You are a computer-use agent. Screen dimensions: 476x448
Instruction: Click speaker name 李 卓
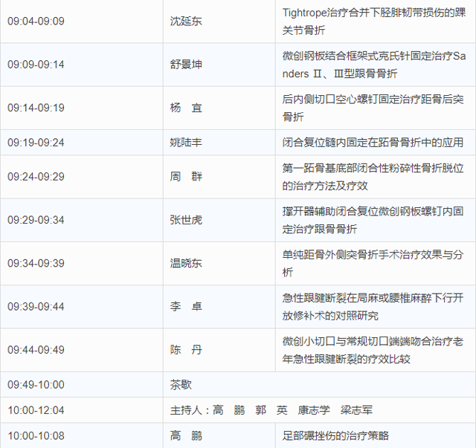click(186, 307)
